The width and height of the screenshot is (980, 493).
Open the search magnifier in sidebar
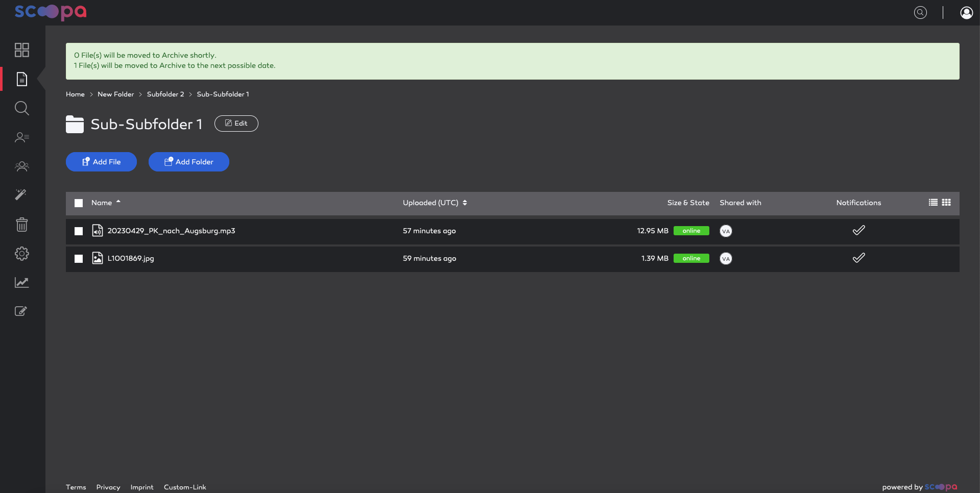pyautogui.click(x=22, y=108)
